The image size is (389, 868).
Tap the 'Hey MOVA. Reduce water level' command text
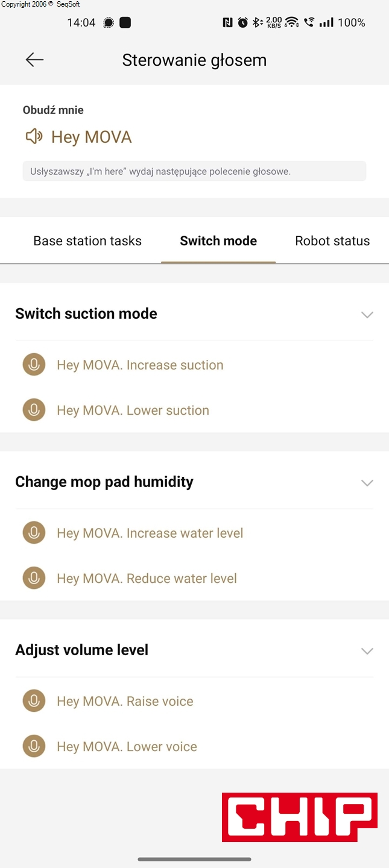coord(147,579)
